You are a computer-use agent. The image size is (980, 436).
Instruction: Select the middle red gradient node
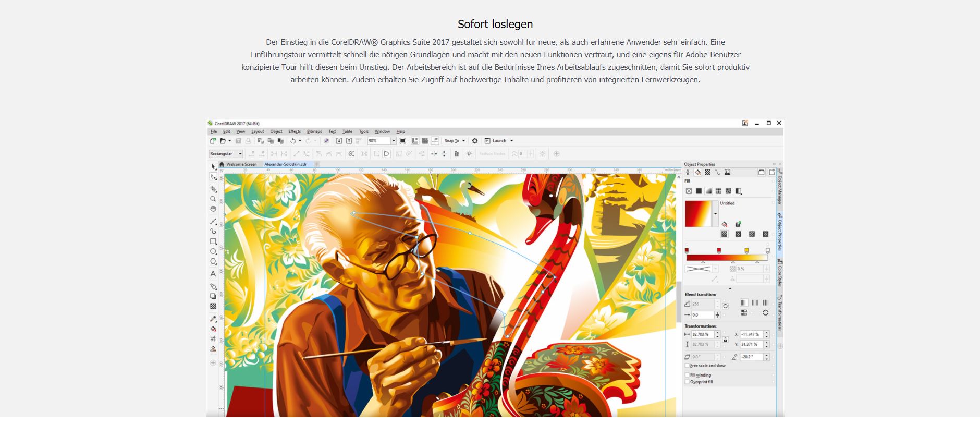tap(719, 251)
